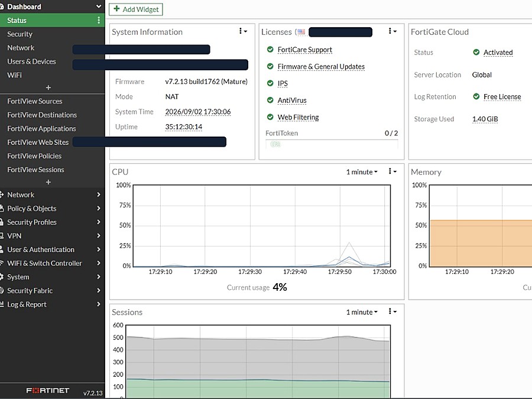Click the Free License log retention link
This screenshot has height=399, width=532.
[x=502, y=97]
